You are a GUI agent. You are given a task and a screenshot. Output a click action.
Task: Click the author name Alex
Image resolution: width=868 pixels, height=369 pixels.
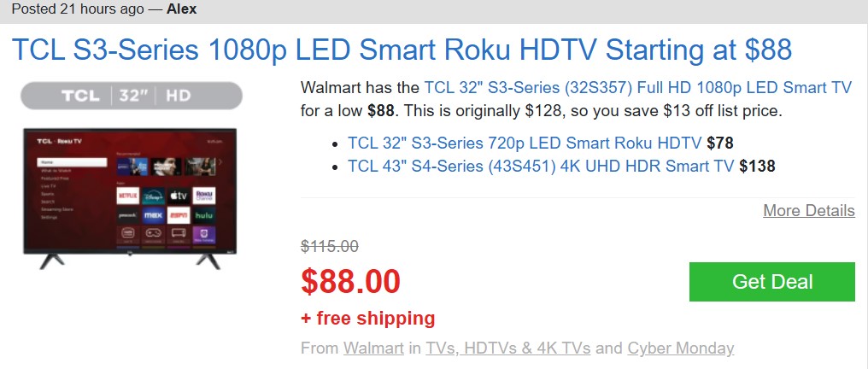(181, 9)
